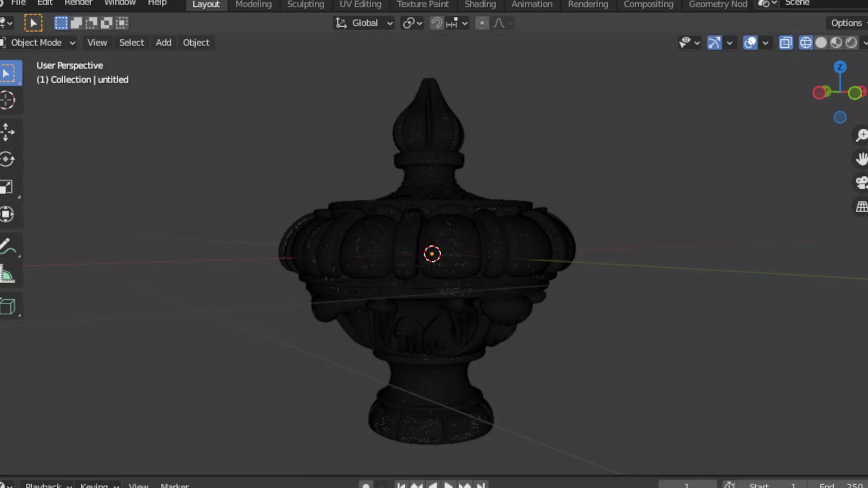
Task: Set selection mode to new selection
Action: point(61,23)
